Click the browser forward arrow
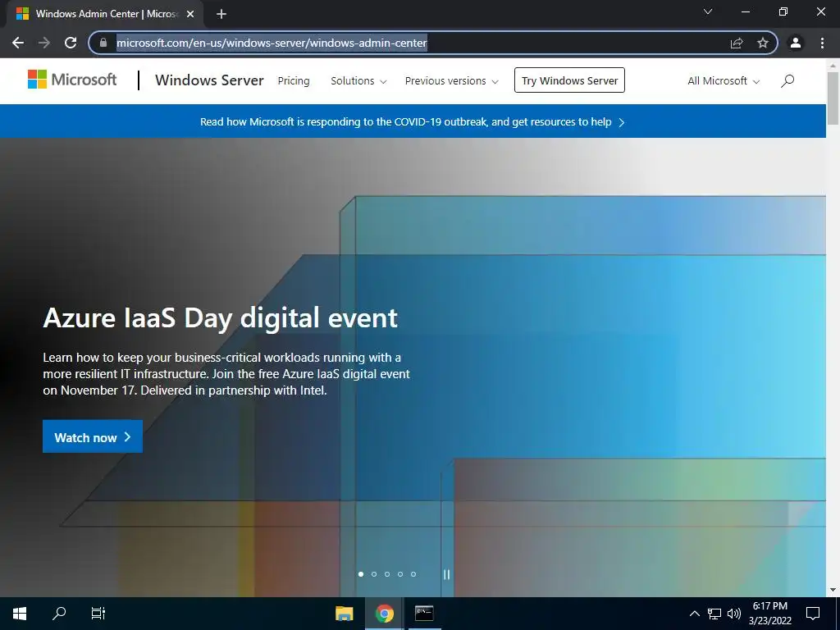 click(44, 43)
